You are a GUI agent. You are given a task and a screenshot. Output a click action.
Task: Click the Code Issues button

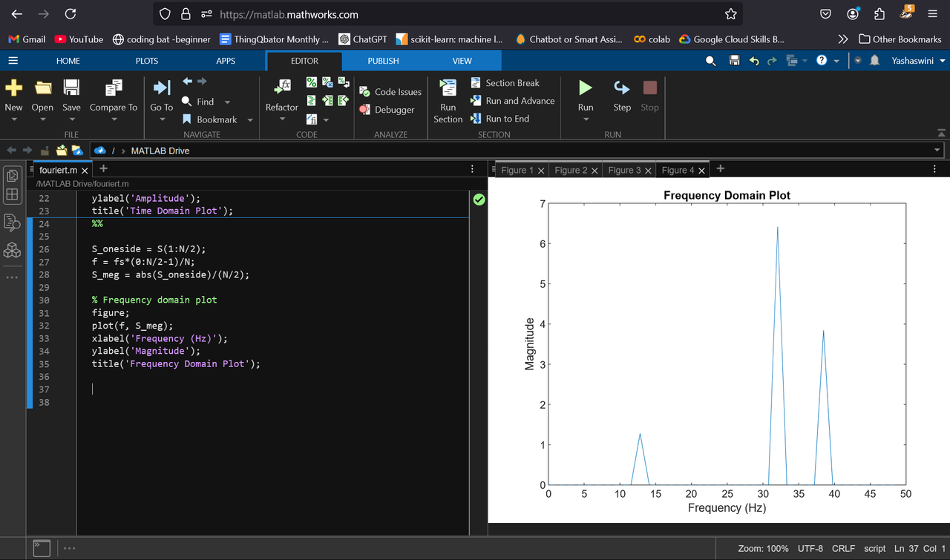coord(390,92)
